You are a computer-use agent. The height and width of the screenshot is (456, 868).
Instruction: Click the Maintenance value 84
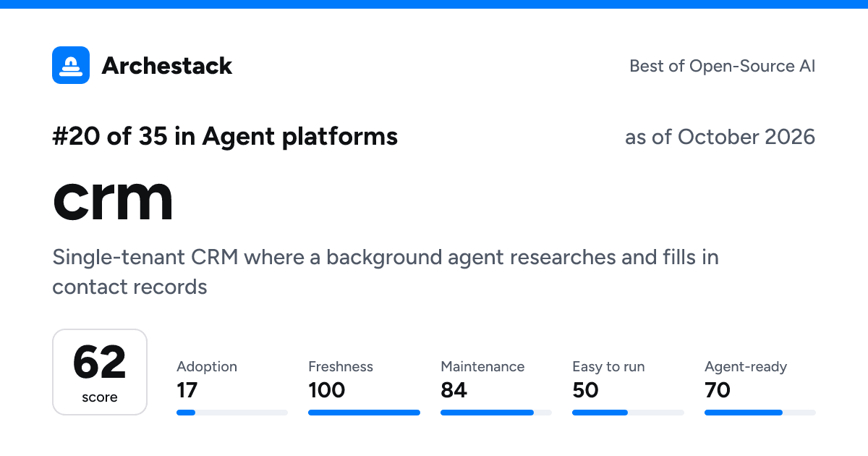pos(454,391)
